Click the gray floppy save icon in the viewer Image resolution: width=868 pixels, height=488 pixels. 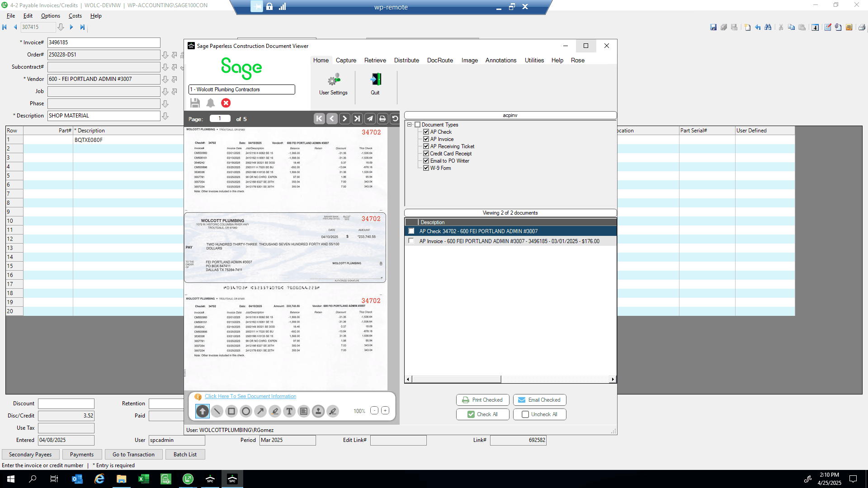pos(195,103)
